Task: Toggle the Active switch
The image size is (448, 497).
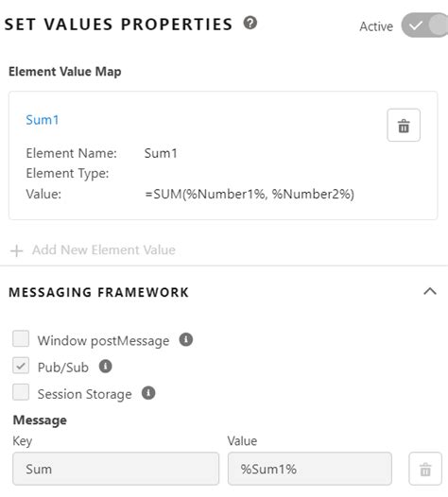Action: (424, 26)
